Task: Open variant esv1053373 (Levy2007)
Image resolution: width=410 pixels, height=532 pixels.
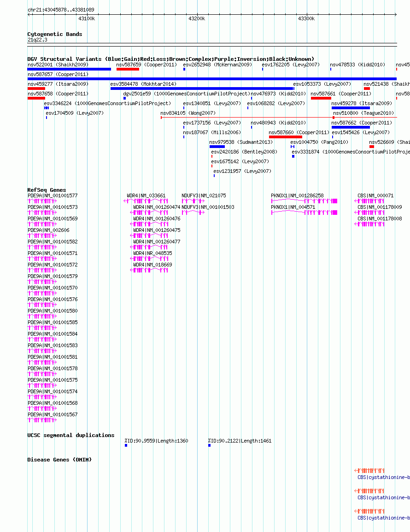Action: 322,84
